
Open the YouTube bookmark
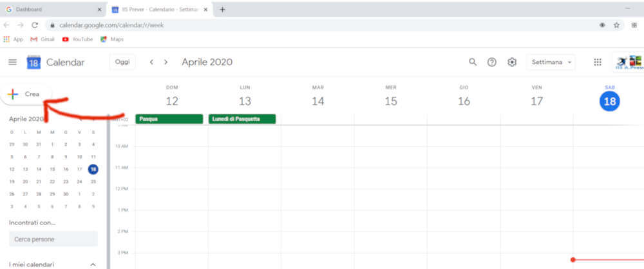77,39
